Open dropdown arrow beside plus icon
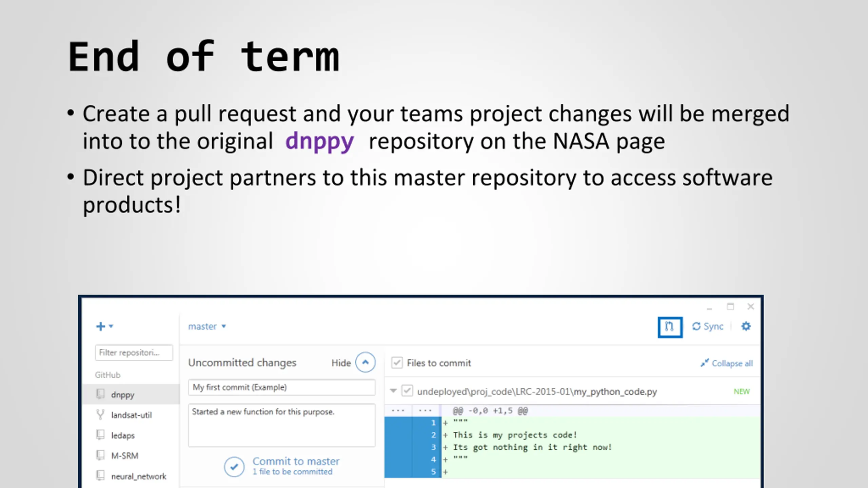Image resolution: width=868 pixels, height=488 pixels. click(111, 326)
